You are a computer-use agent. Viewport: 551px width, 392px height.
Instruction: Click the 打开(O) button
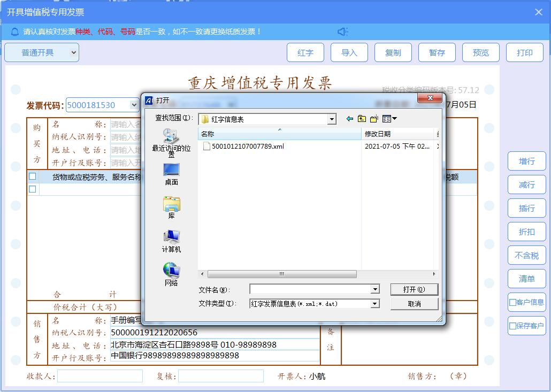[x=415, y=289]
